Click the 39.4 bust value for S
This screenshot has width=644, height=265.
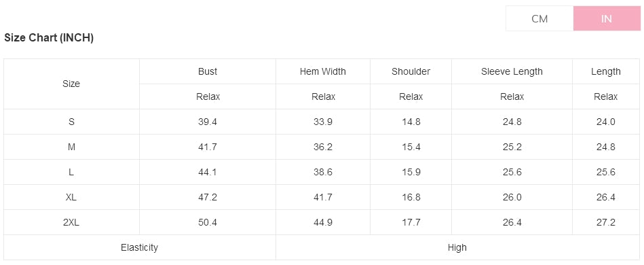pyautogui.click(x=208, y=122)
